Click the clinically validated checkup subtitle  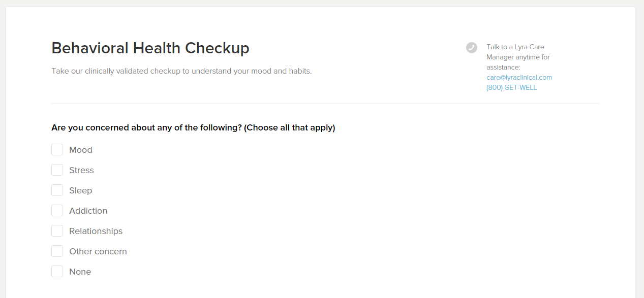pos(181,71)
